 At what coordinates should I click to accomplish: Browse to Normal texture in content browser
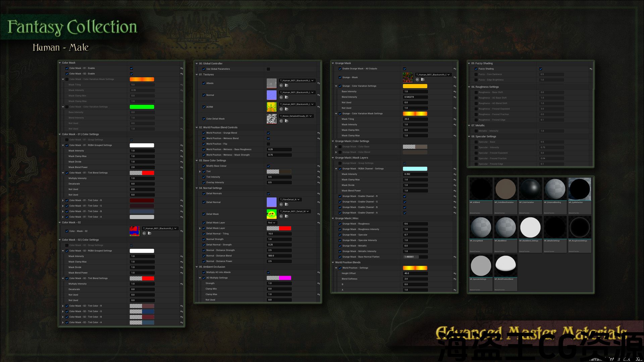pos(286,97)
